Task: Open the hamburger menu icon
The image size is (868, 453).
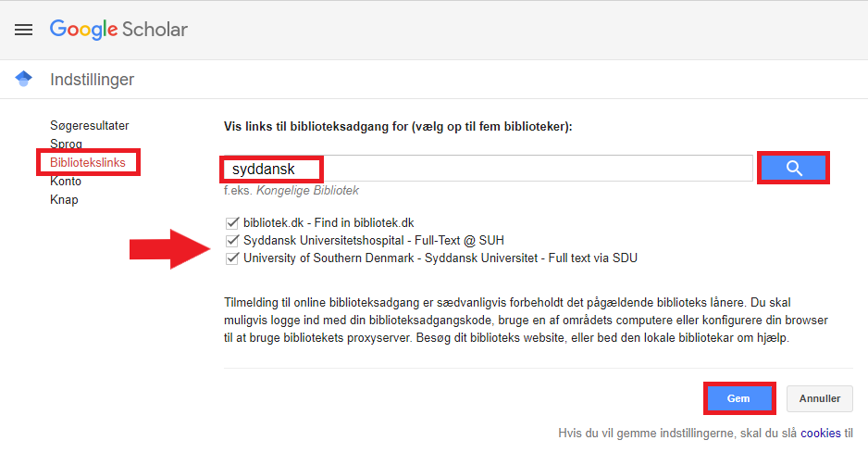Action: (23, 30)
